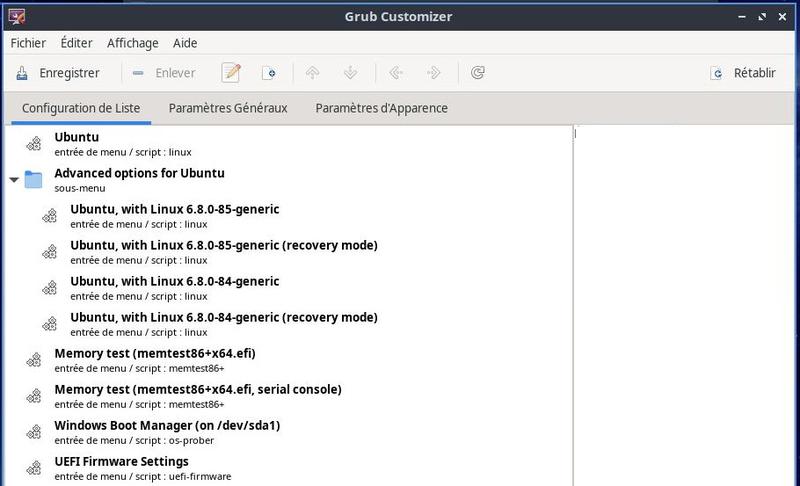This screenshot has width=800, height=486.
Task: Open the Aide menu
Action: (x=185, y=43)
